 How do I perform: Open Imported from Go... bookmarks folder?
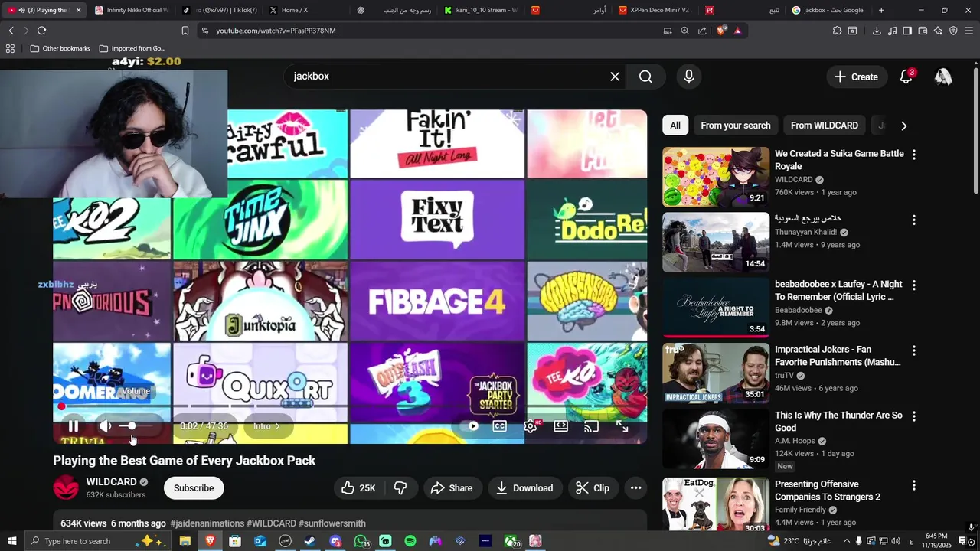[x=132, y=48]
